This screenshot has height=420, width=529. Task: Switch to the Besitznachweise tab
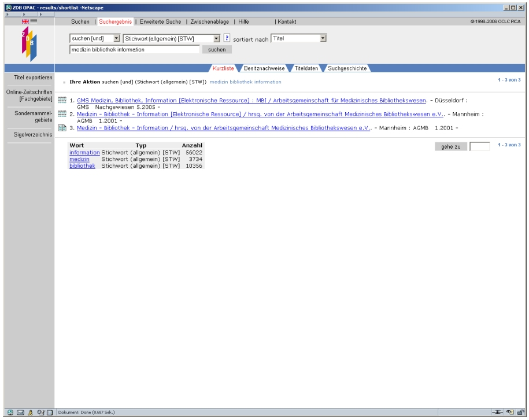pyautogui.click(x=264, y=68)
